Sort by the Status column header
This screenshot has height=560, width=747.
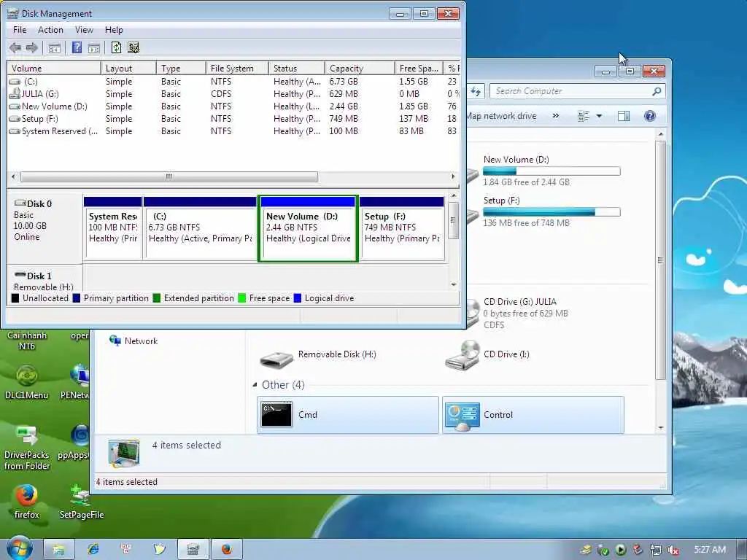coord(296,68)
